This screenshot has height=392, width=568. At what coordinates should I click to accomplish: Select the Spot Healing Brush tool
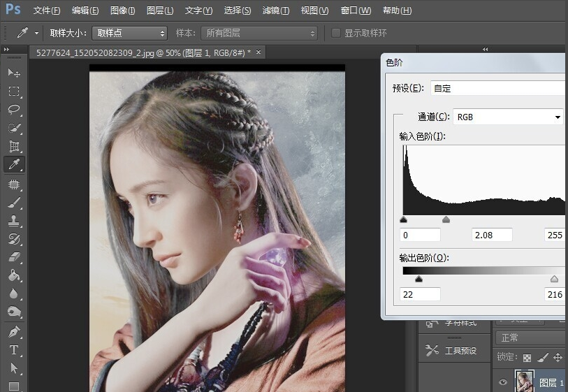[14, 184]
